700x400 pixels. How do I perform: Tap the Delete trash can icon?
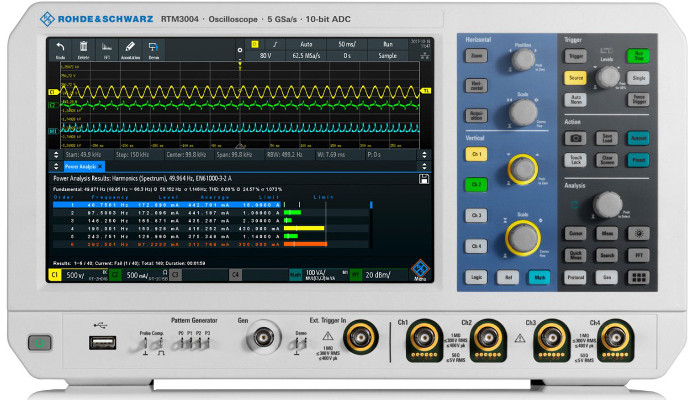point(83,49)
